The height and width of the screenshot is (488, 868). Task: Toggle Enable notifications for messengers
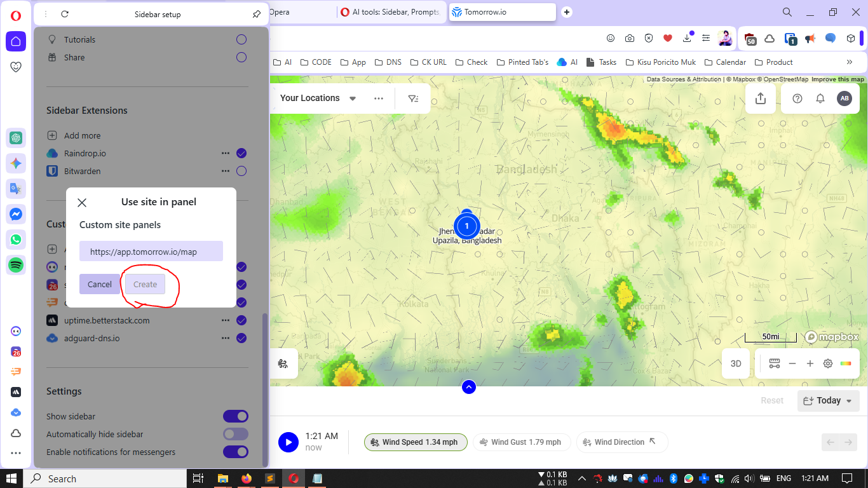pos(236,452)
